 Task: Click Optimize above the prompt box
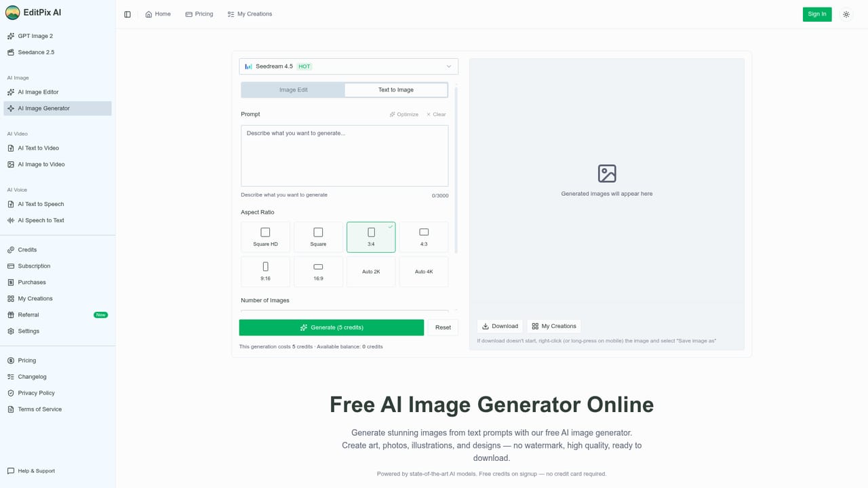pos(404,115)
